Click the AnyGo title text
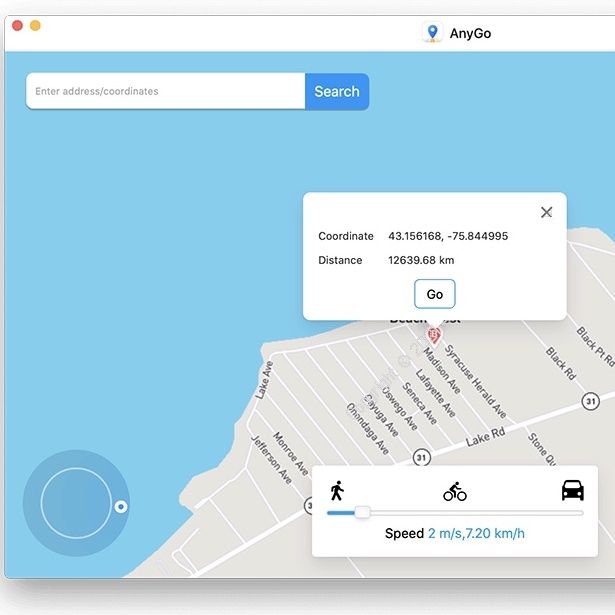 coord(470,33)
